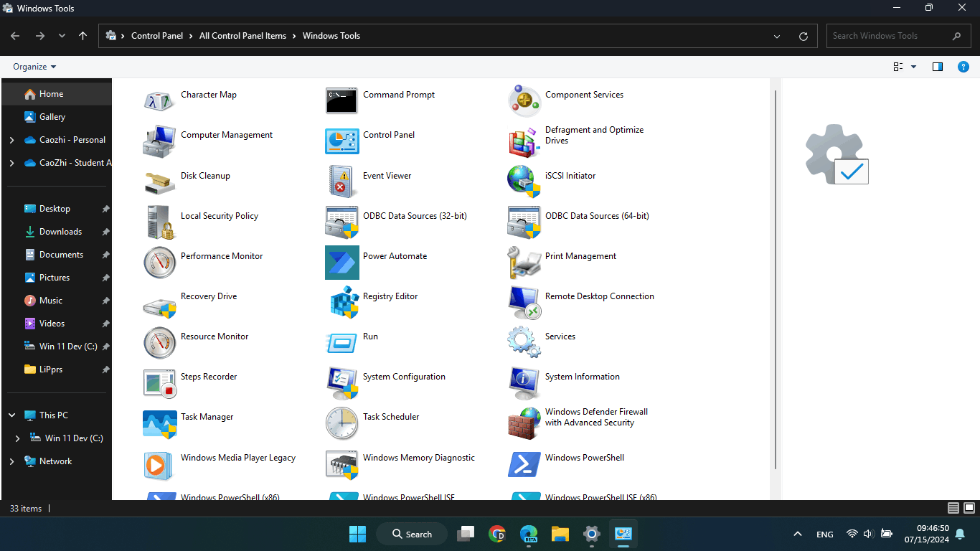Select Home in navigation pane

[x=57, y=94]
